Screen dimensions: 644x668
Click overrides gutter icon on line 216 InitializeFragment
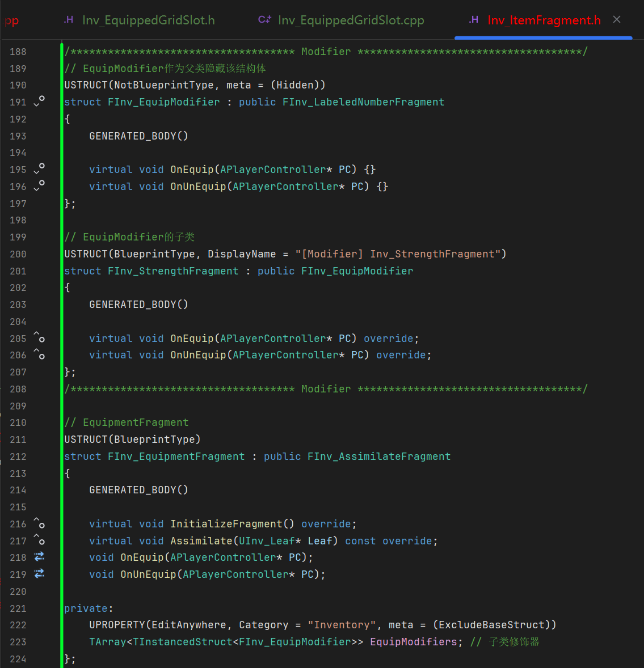(39, 523)
